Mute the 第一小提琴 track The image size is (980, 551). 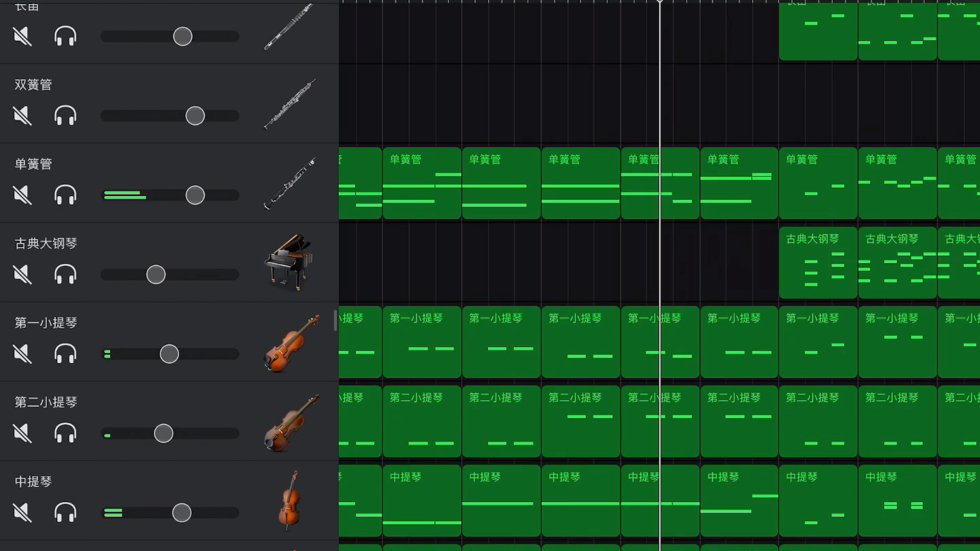[22, 354]
